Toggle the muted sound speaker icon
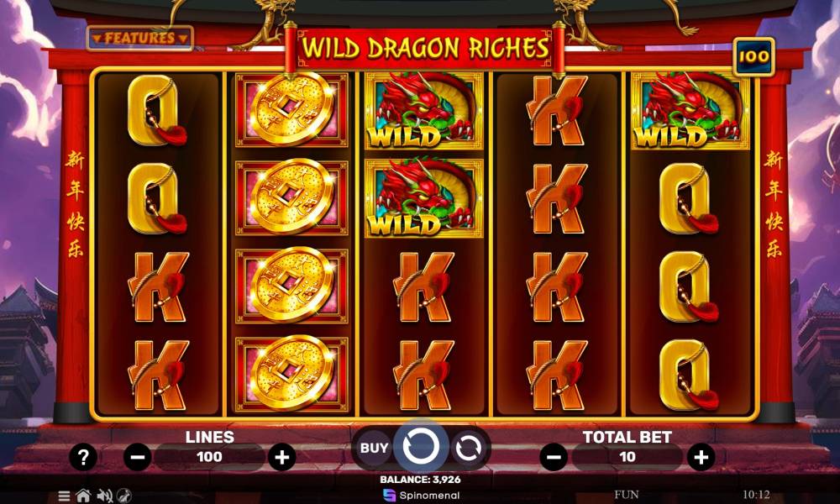 coord(104,496)
